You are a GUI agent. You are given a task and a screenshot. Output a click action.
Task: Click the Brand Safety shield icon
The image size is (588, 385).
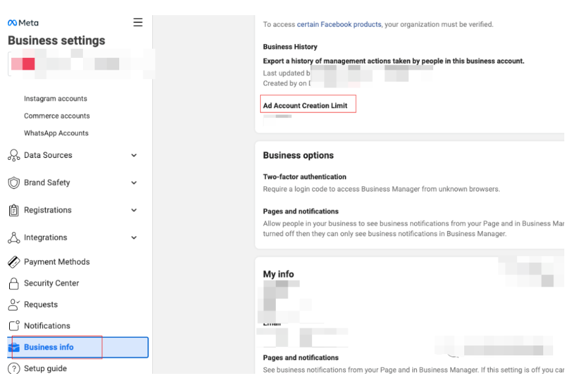coord(14,182)
